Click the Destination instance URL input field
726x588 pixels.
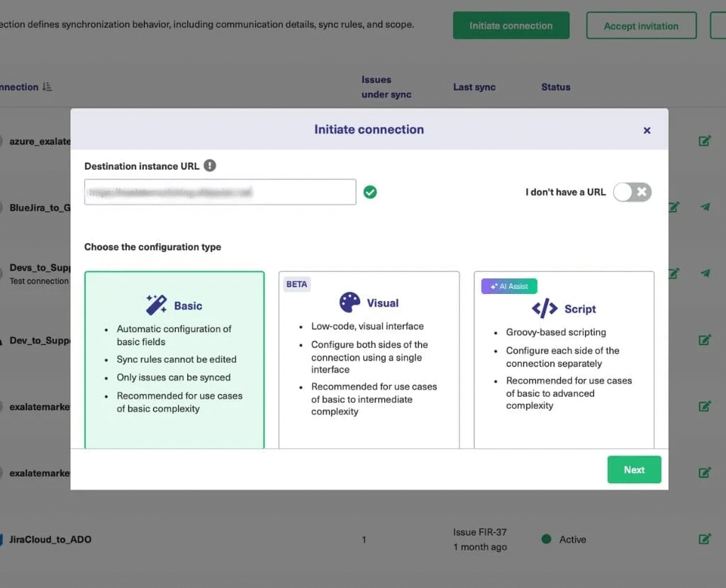pyautogui.click(x=220, y=192)
